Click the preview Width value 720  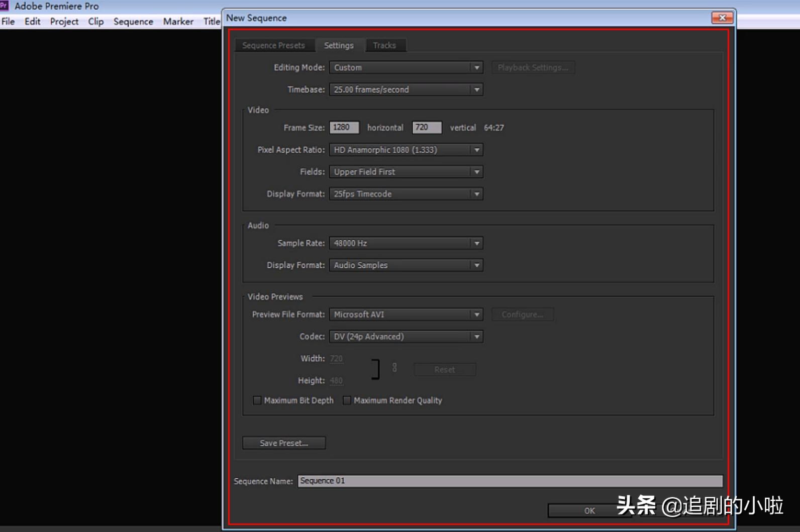pos(336,359)
